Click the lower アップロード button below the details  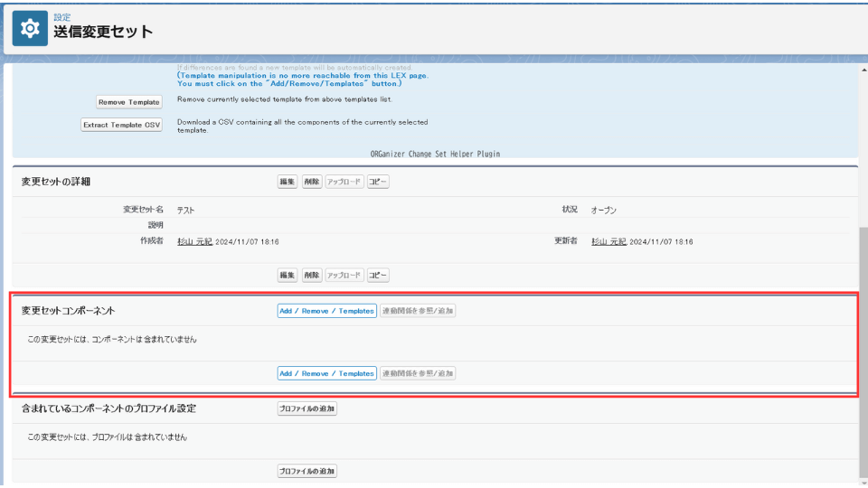pos(344,275)
